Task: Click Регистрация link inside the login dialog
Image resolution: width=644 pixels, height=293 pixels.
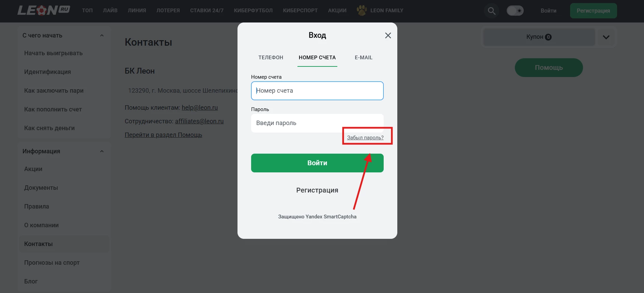Action: click(x=317, y=190)
